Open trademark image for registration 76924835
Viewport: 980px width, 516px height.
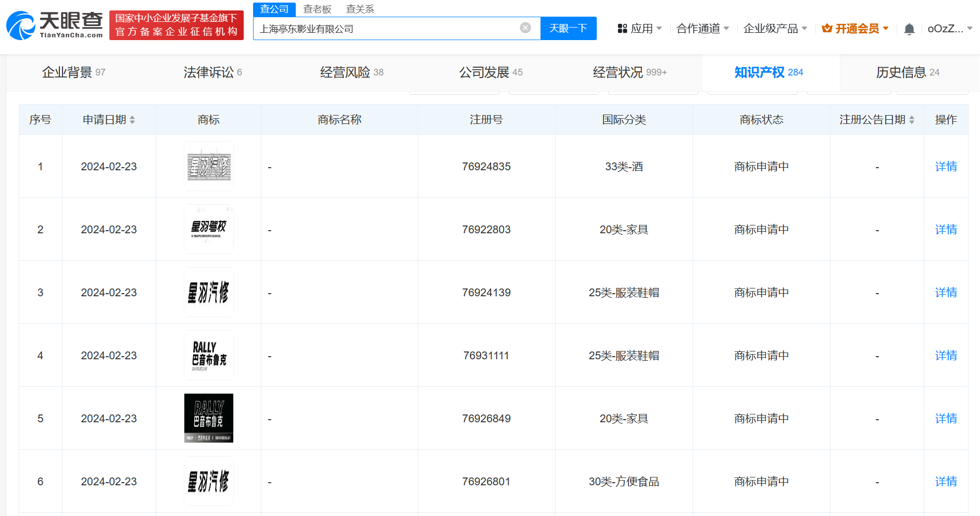coord(209,166)
